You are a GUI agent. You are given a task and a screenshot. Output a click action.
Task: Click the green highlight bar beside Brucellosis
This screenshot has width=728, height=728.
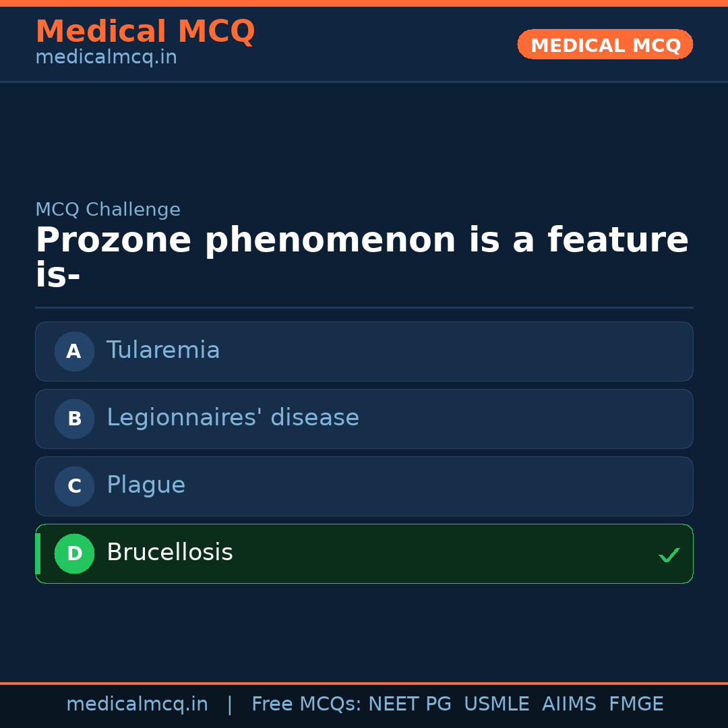tap(37, 553)
